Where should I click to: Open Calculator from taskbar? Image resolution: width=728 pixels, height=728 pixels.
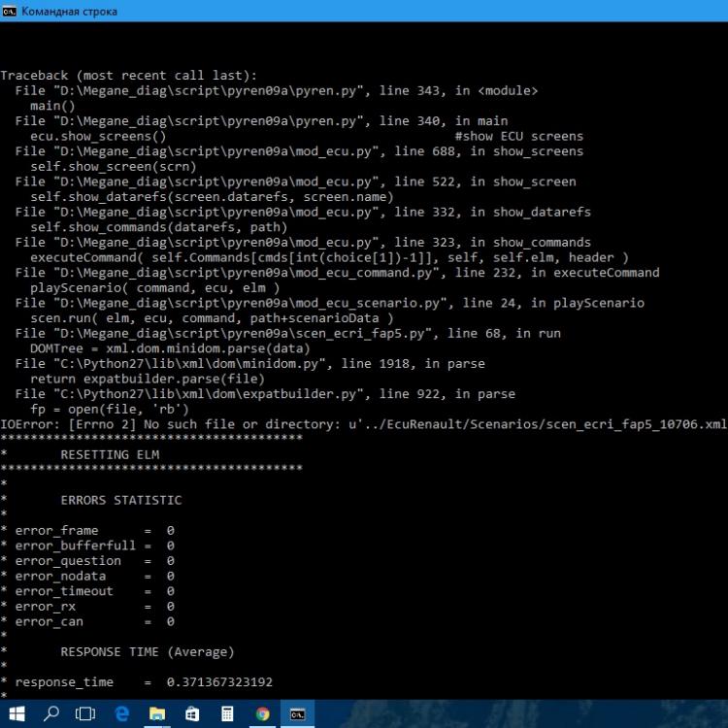click(x=227, y=713)
